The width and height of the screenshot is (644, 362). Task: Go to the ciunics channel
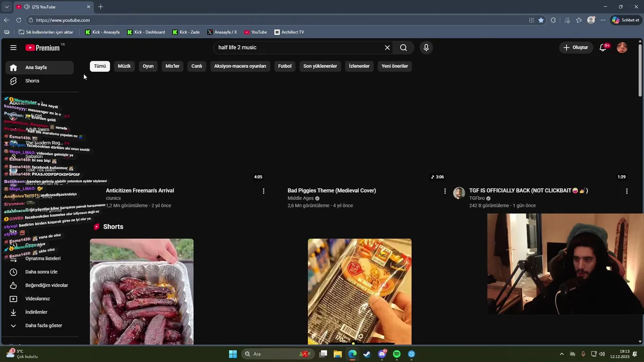pos(113,198)
